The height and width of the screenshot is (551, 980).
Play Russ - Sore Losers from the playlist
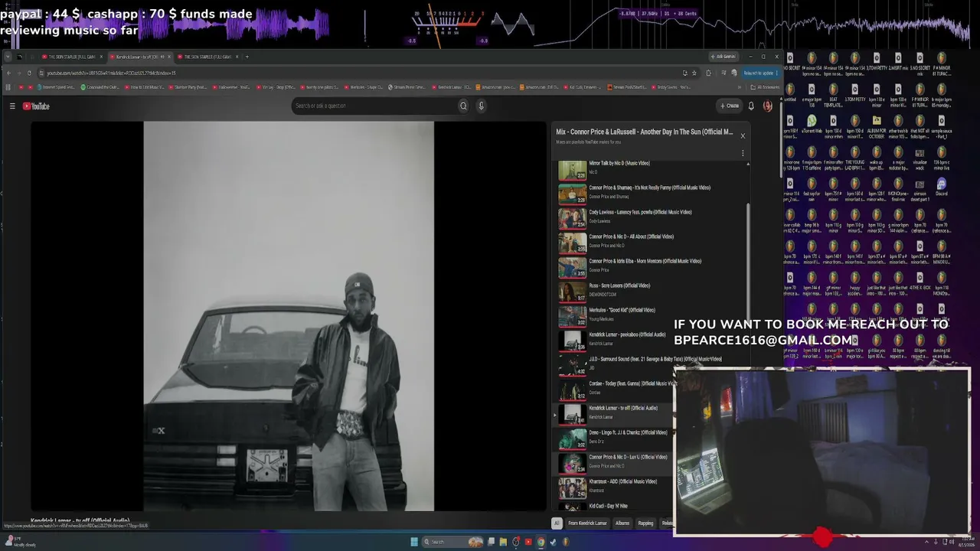point(649,292)
